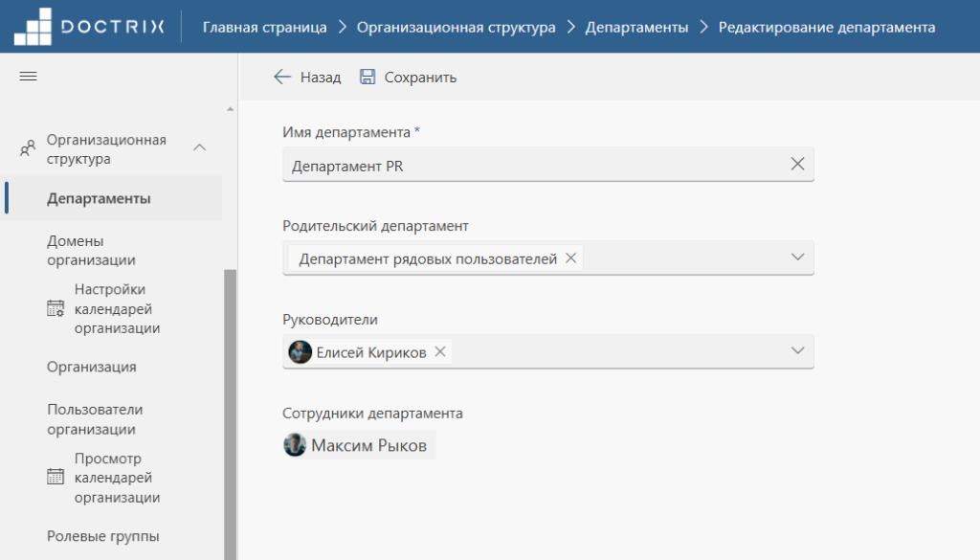Click the organizational structure people icon

pos(28,148)
